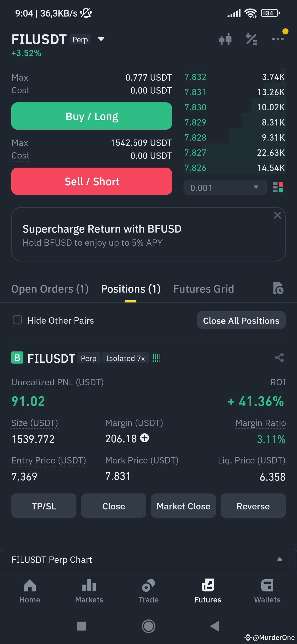Tick the Hide Other Pairs checkbox
Image resolution: width=297 pixels, height=644 pixels.
click(17, 320)
